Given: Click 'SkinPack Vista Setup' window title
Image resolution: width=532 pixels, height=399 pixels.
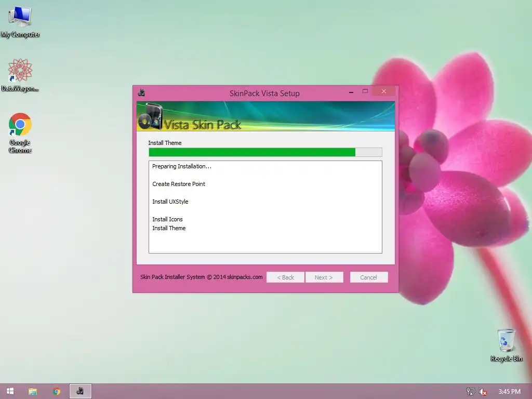Looking at the screenshot, I should pyautogui.click(x=264, y=94).
